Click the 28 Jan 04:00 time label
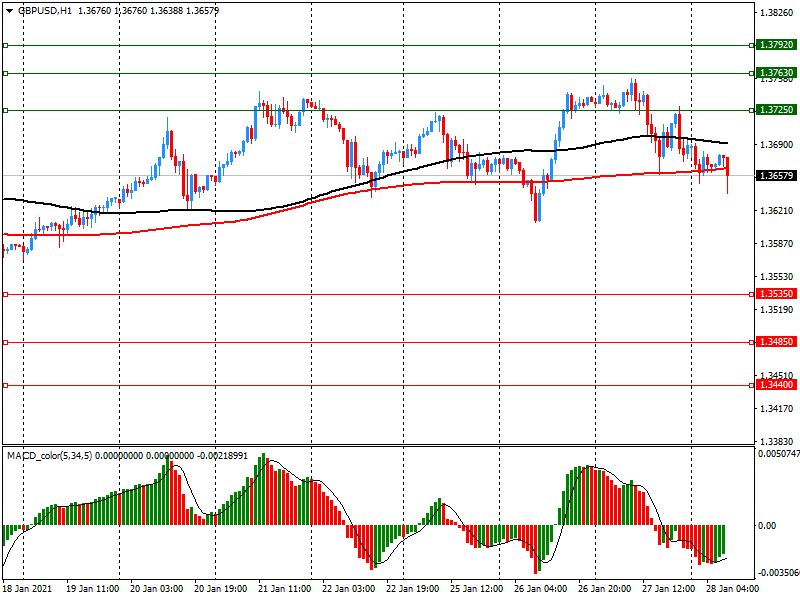800x600 pixels. point(732,588)
